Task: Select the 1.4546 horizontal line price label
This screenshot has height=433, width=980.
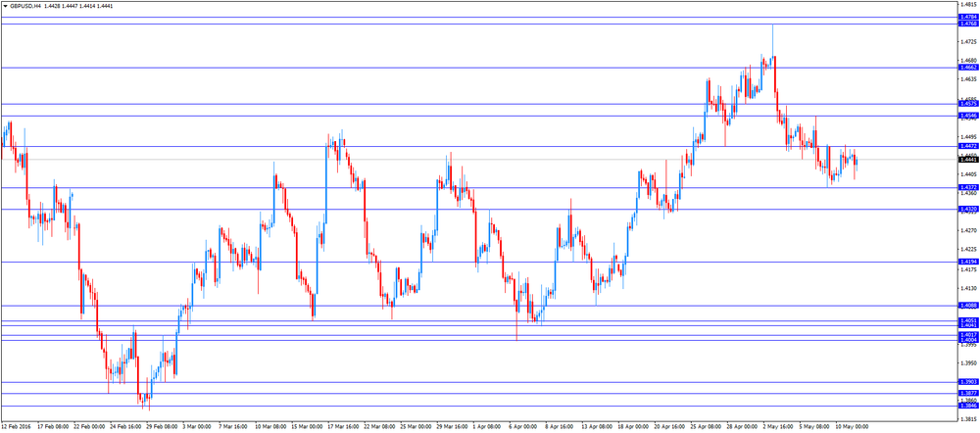Action: pyautogui.click(x=967, y=117)
